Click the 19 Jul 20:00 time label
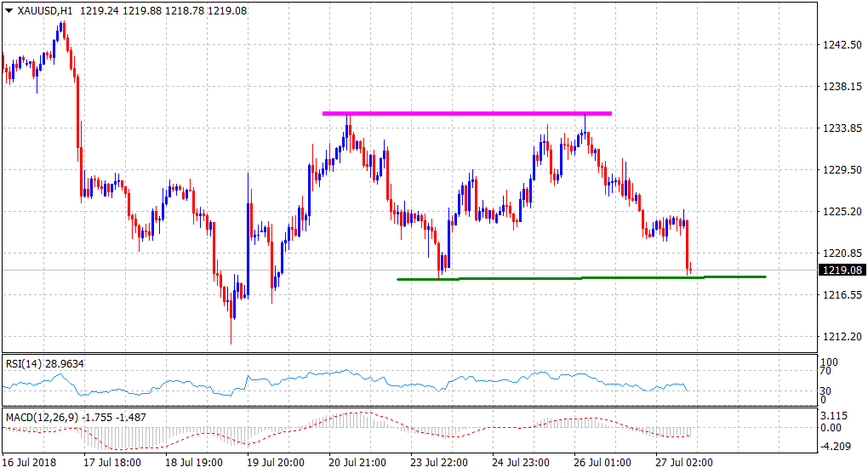 click(x=276, y=462)
